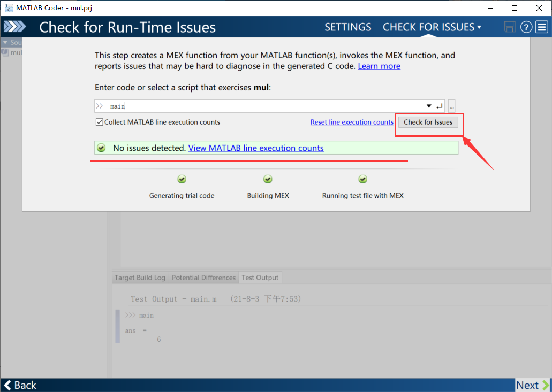
Task: Click the Building MEX label
Action: click(268, 196)
